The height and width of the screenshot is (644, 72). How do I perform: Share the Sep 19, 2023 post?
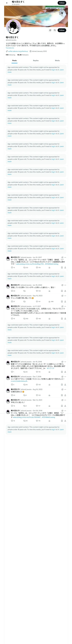point(65,301)
